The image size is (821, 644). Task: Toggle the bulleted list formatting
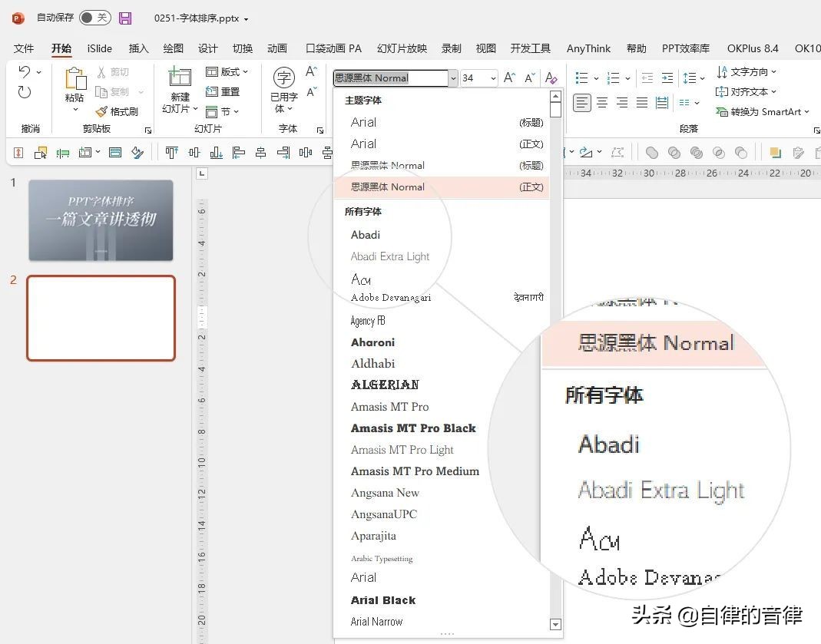(581, 78)
